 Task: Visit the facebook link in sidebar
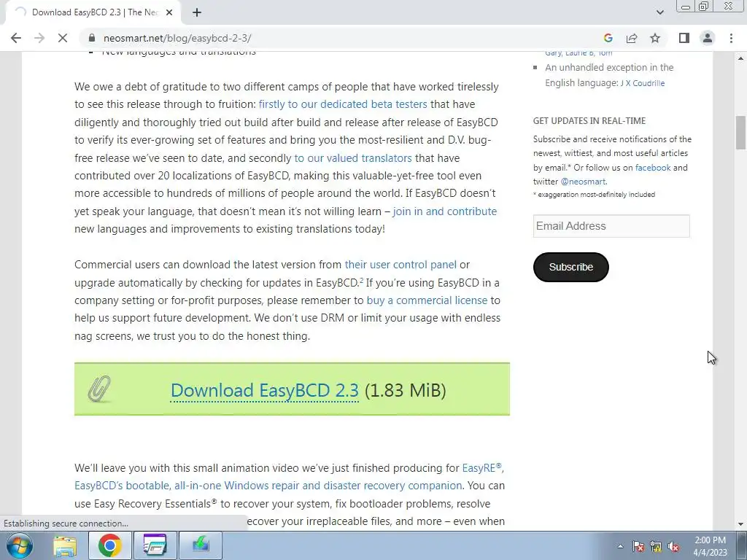point(653,168)
